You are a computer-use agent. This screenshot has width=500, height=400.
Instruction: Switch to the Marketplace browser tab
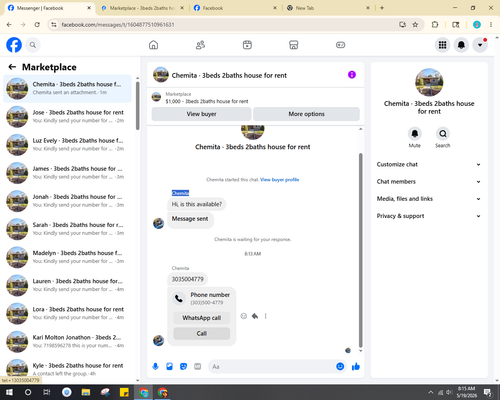point(142,8)
